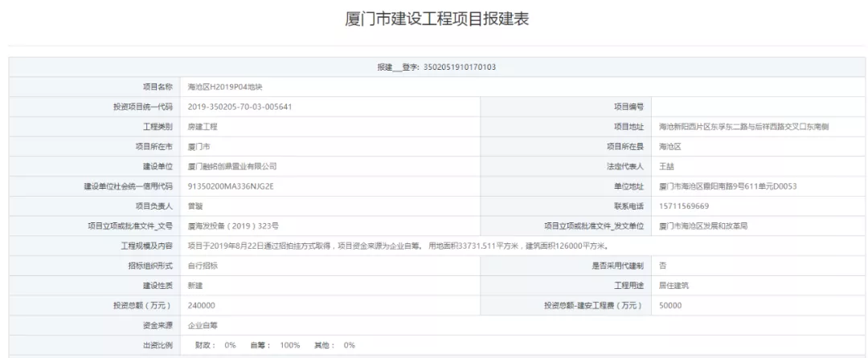Select the 自筹 percentage 100%
Screen dimensions: 868x358
290,345
